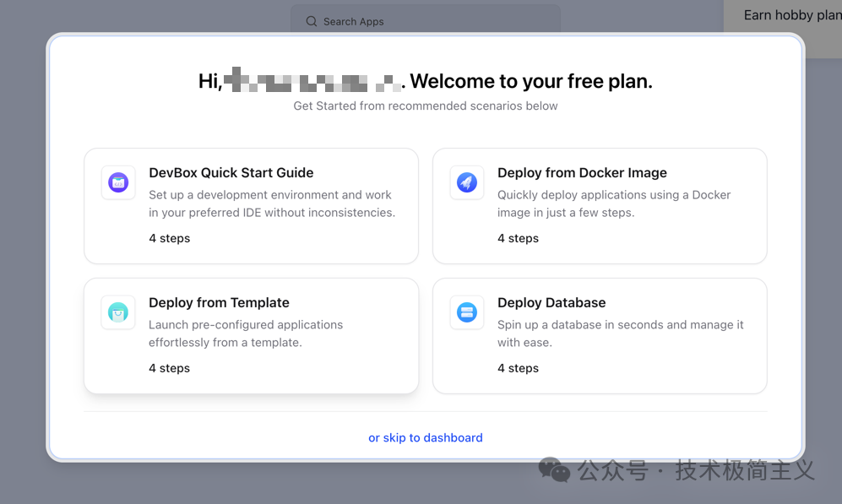The image size is (842, 504).
Task: Skip to dashboard link
Action: pos(426,437)
